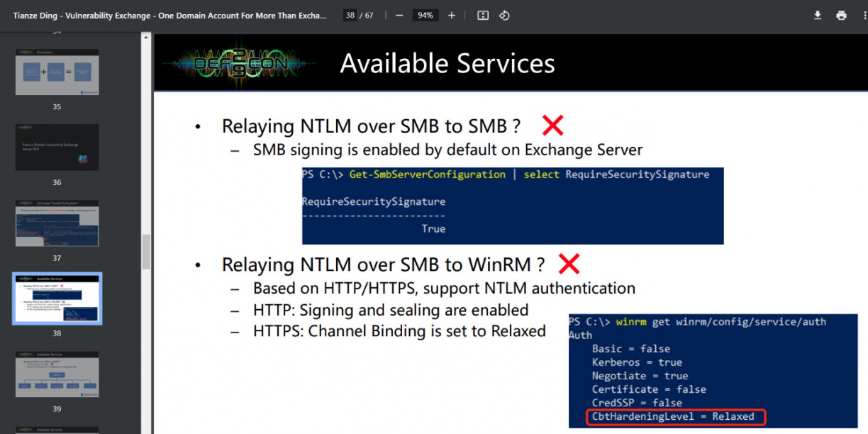
Task: Click the document title in the toolbar
Action: [170, 16]
